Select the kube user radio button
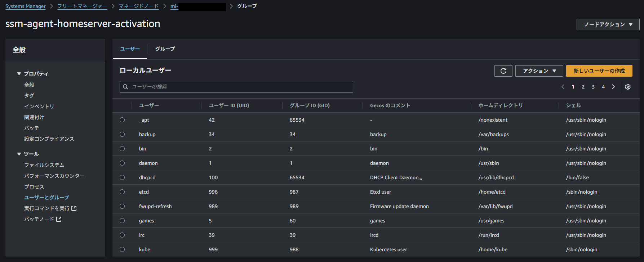The image size is (644, 262). click(x=122, y=249)
